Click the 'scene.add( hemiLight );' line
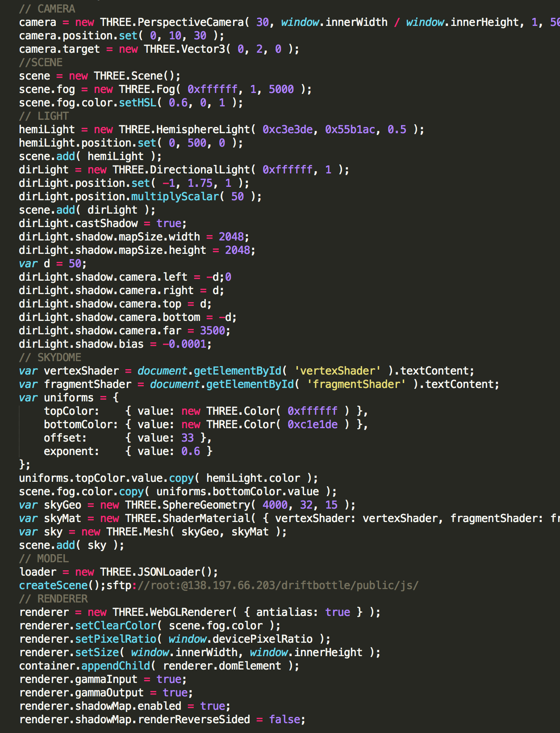This screenshot has width=560, height=733. 90,156
